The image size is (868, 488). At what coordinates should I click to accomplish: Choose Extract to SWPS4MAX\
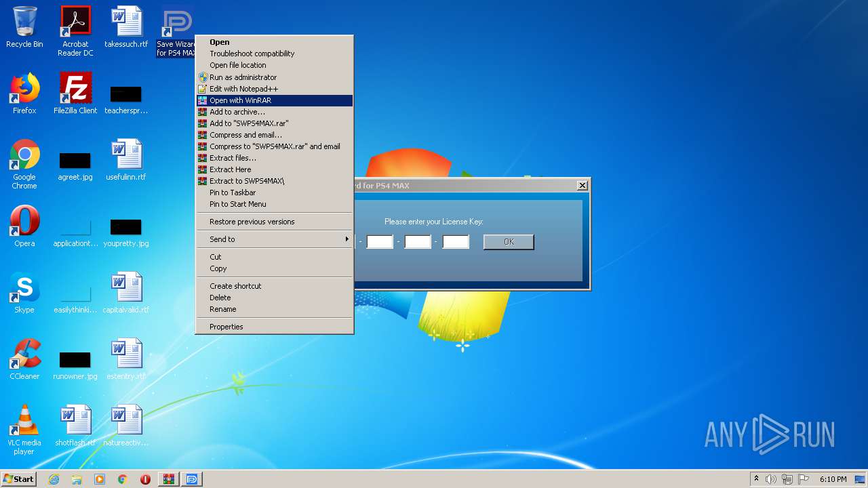(274, 181)
